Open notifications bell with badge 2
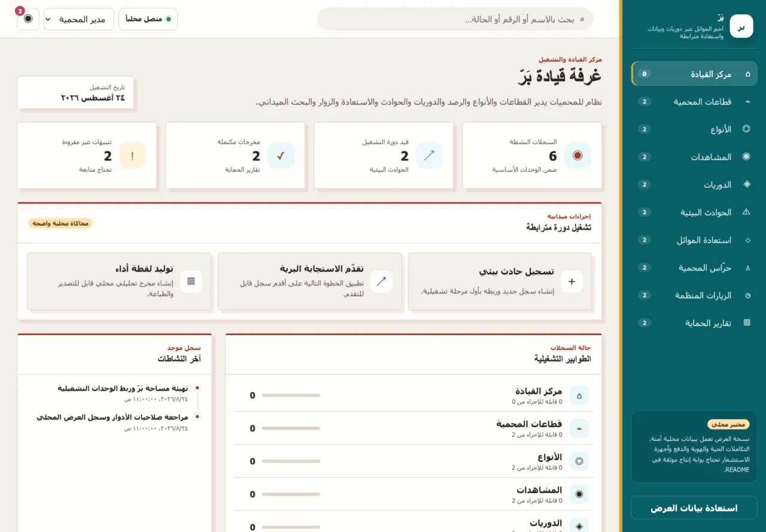 (x=28, y=19)
